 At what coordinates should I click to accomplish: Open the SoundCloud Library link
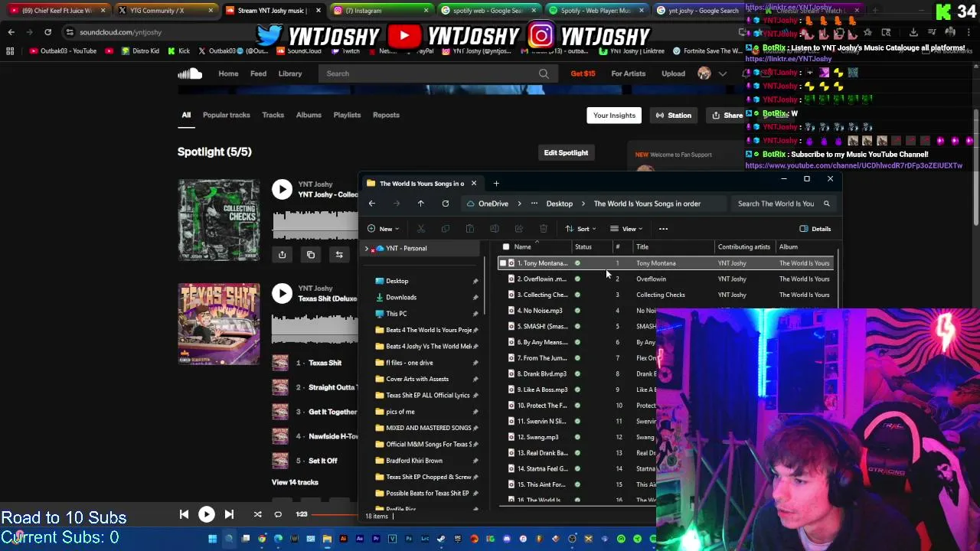click(289, 73)
